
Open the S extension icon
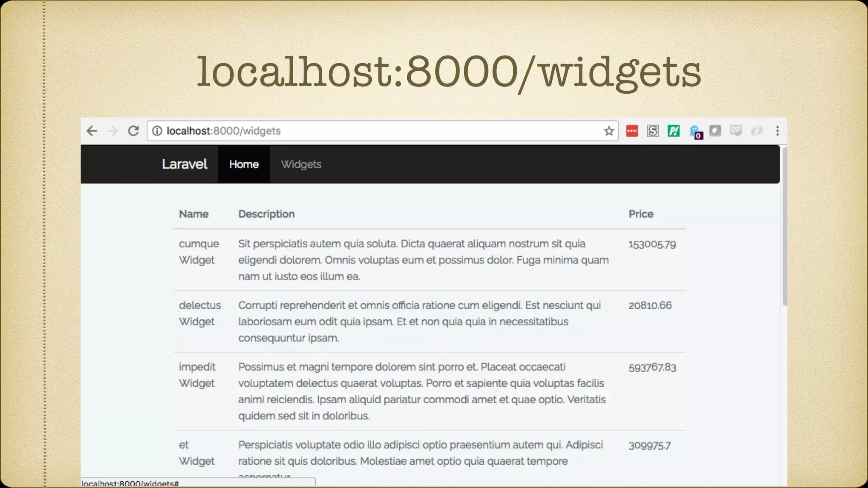click(653, 131)
